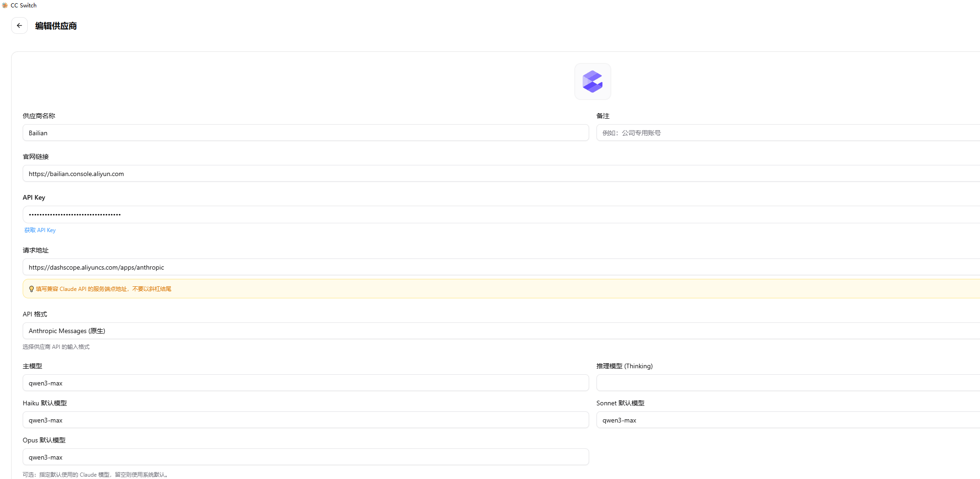Screen dimensions: 980x479
Task: Click the Opus 默认模型 label
Action: [x=44, y=440]
